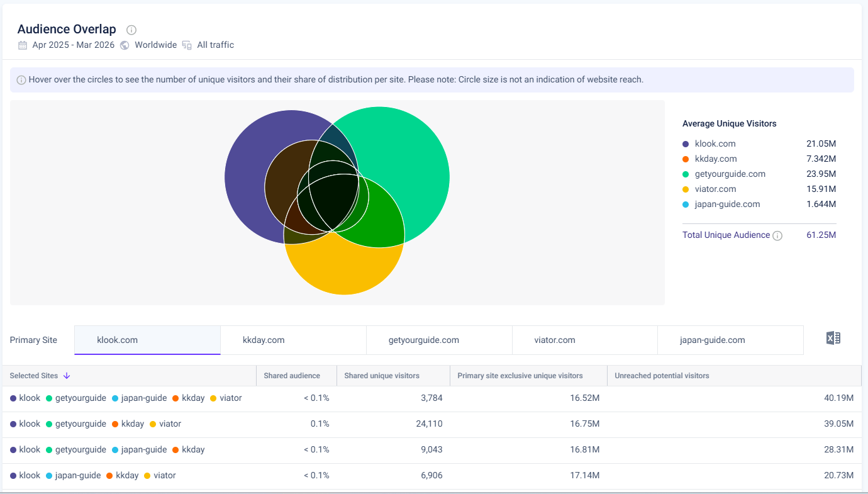Click the 20.73M unreached potential visitors cell
The width and height of the screenshot is (868, 494).
tap(839, 476)
